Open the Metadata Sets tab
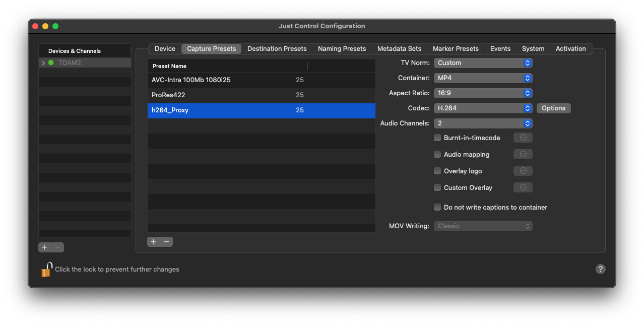 (x=399, y=49)
